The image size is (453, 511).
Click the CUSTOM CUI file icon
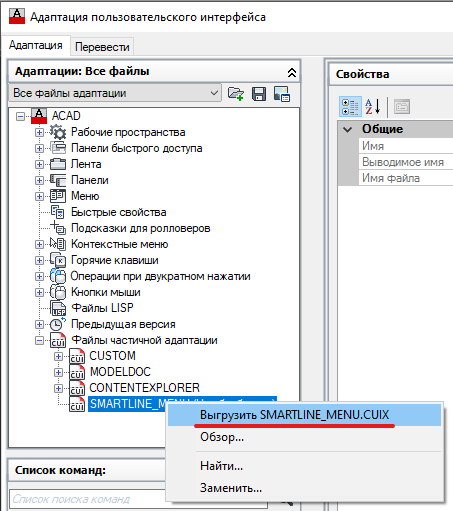(x=77, y=356)
